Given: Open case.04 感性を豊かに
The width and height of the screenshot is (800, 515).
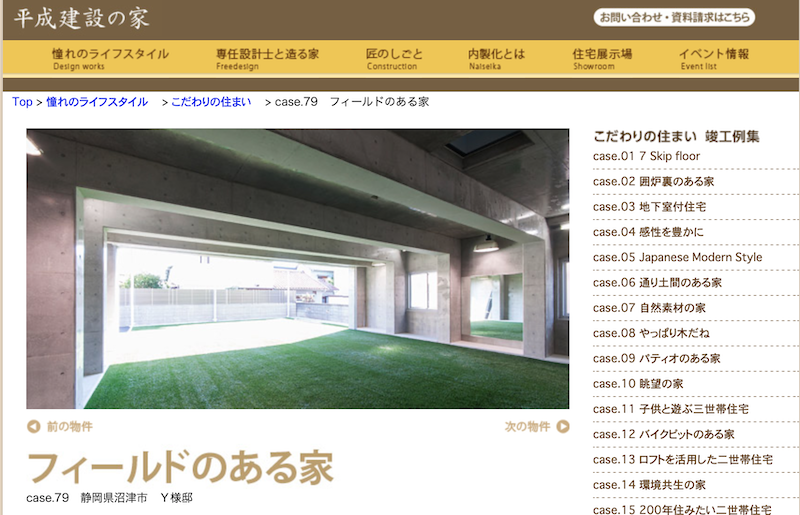Looking at the screenshot, I should [648, 232].
